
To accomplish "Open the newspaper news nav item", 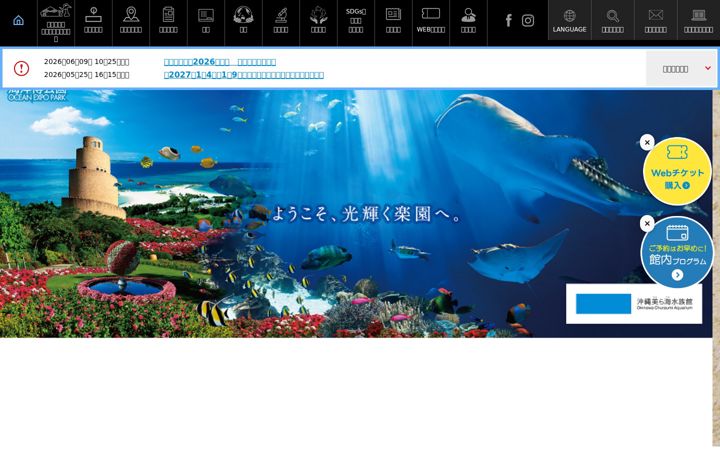I will coord(394,23).
